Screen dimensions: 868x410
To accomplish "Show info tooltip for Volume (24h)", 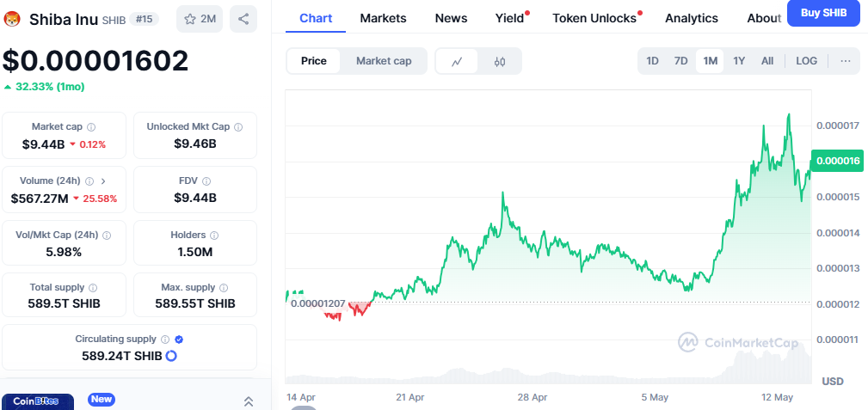I will (x=89, y=181).
